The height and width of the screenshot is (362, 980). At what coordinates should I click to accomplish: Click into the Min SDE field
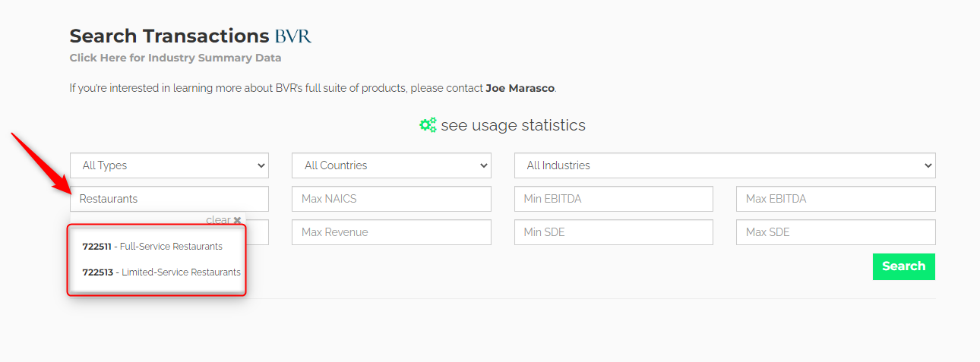click(613, 232)
